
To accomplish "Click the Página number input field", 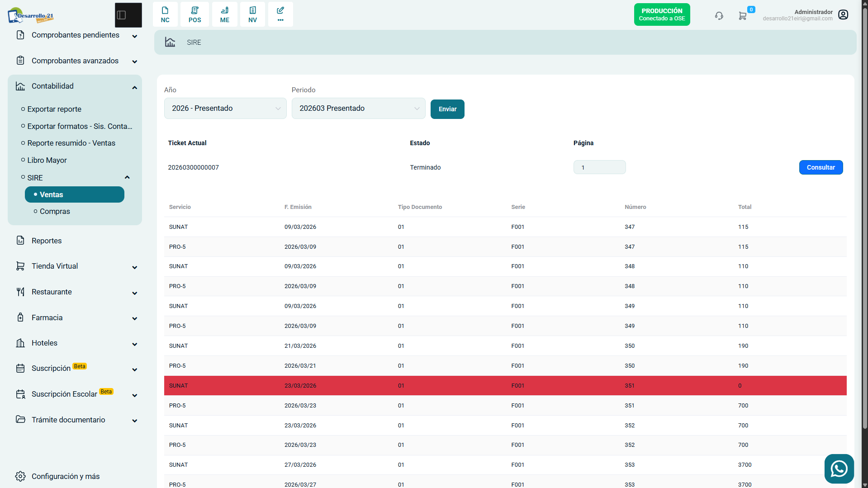I will point(599,167).
